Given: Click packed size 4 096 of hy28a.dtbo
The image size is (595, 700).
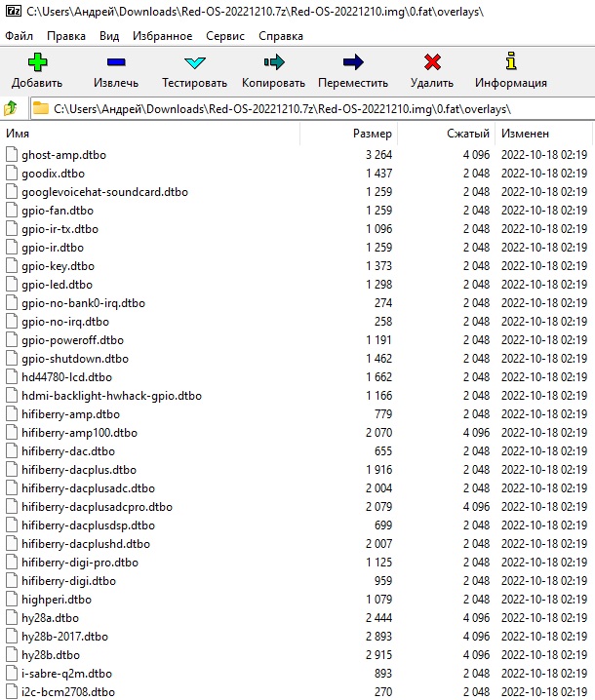Looking at the screenshot, I should [x=476, y=618].
